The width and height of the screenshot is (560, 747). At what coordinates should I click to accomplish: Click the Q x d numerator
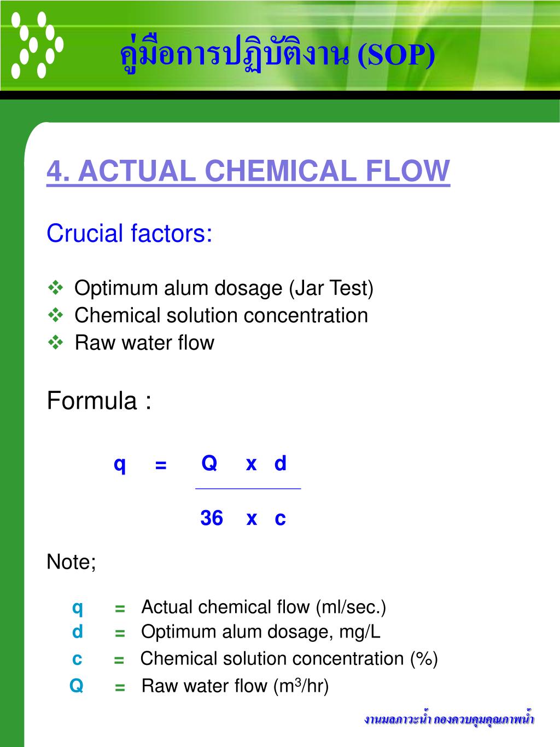244,464
